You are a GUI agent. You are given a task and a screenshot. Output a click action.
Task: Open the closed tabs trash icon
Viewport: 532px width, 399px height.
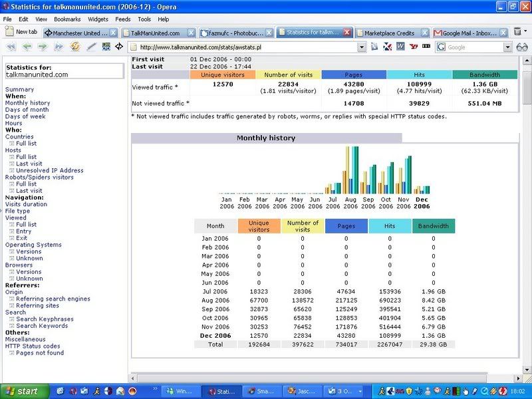[x=519, y=32]
